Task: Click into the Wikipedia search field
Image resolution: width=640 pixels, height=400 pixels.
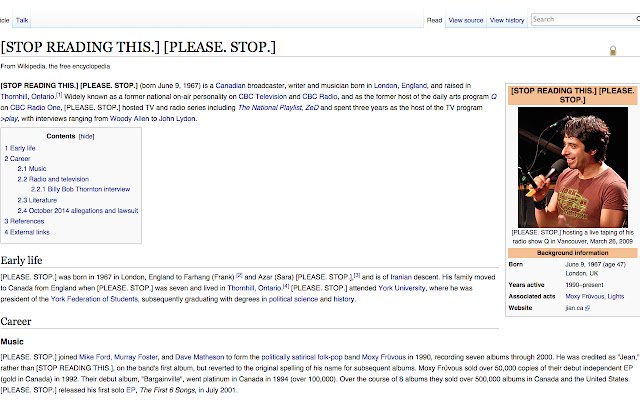Action: tap(584, 19)
